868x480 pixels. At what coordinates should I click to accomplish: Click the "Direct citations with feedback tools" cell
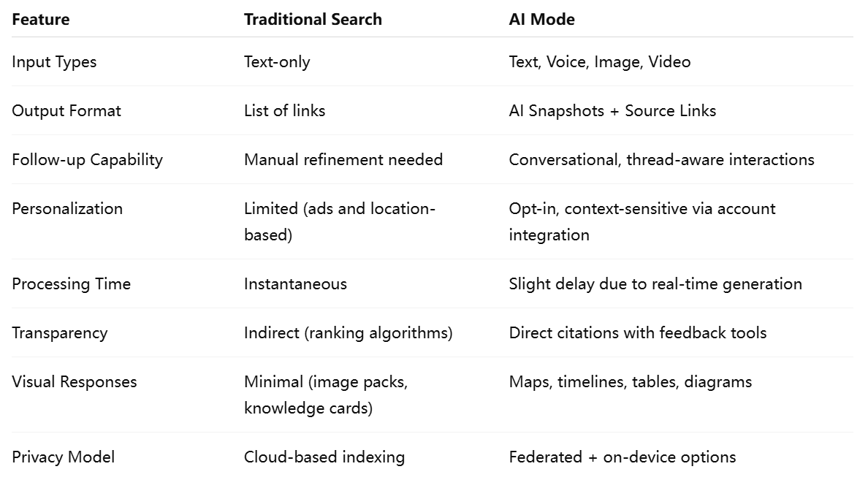click(x=637, y=333)
